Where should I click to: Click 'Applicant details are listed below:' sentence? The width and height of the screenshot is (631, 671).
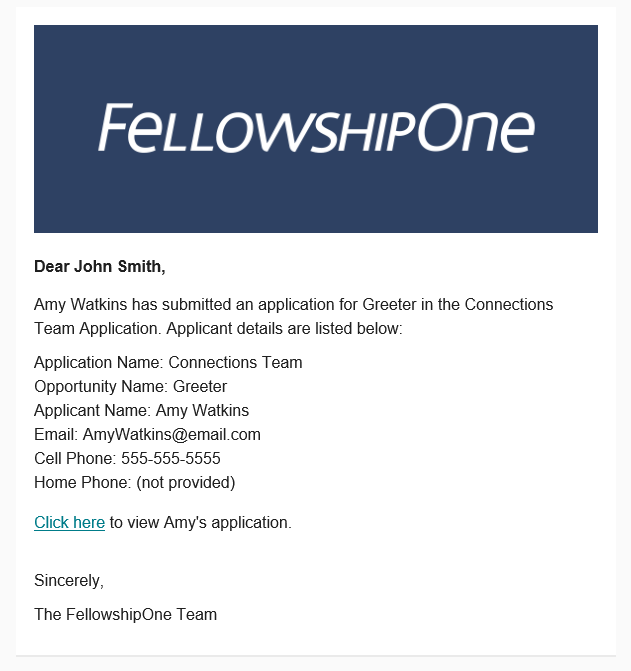coord(284,329)
